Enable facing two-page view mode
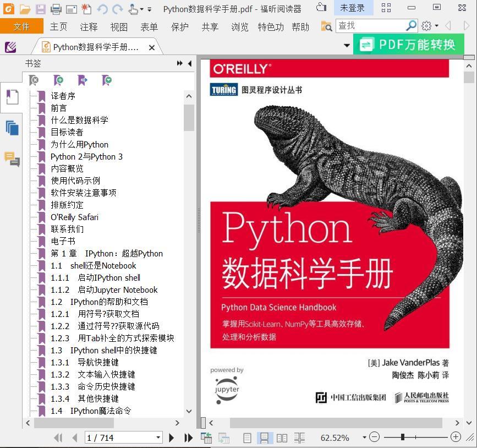 click(282, 438)
